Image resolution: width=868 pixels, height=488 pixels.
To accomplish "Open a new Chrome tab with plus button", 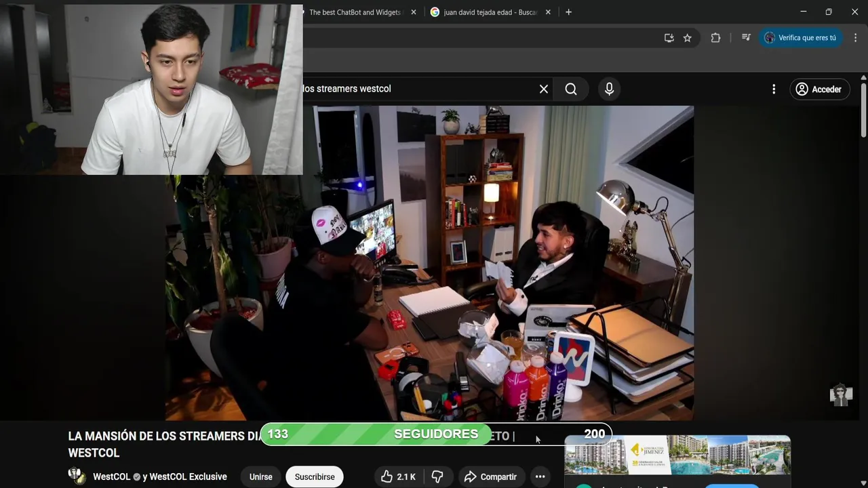I will point(568,12).
